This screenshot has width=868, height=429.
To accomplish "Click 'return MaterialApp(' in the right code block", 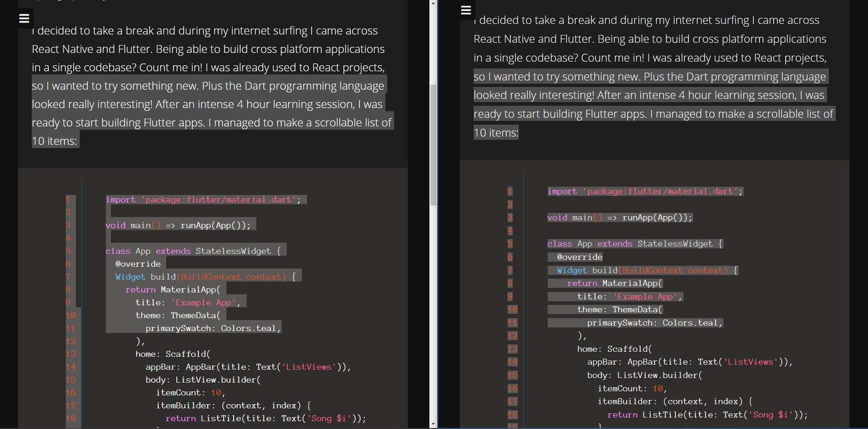I will (x=615, y=283).
